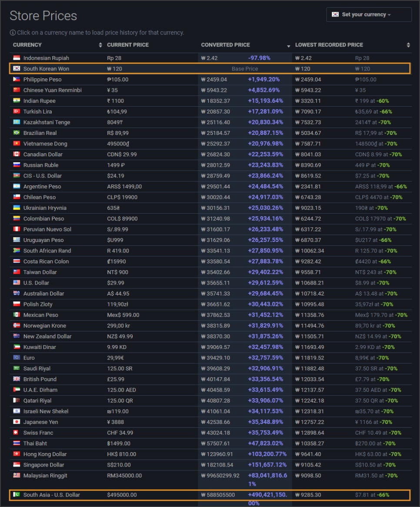
Task: Click the Canadian Dollar flag icon
Action: pos(17,154)
